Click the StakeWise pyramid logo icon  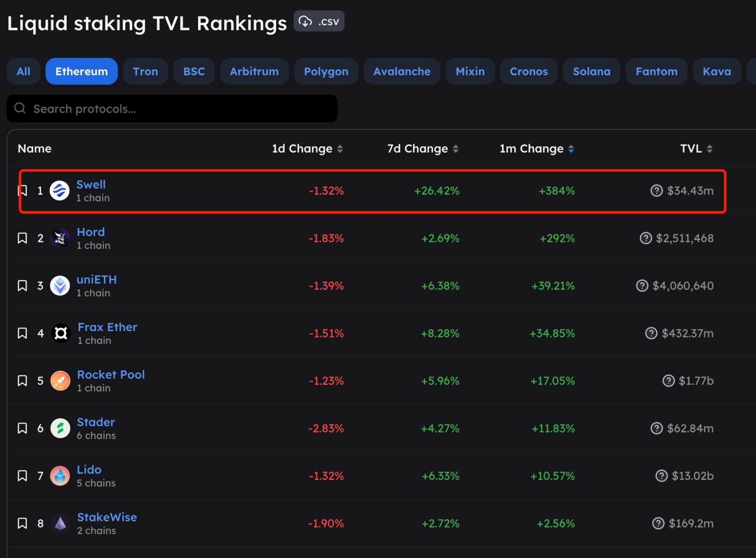(x=60, y=524)
